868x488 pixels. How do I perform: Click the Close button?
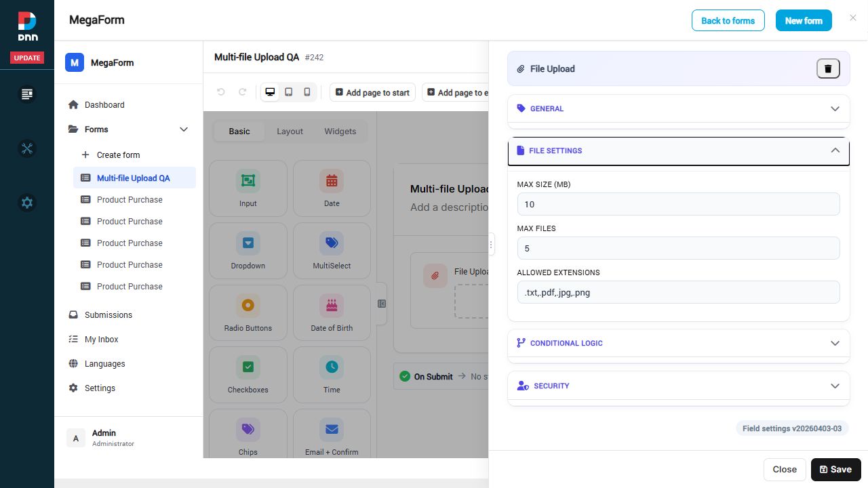[x=785, y=470]
